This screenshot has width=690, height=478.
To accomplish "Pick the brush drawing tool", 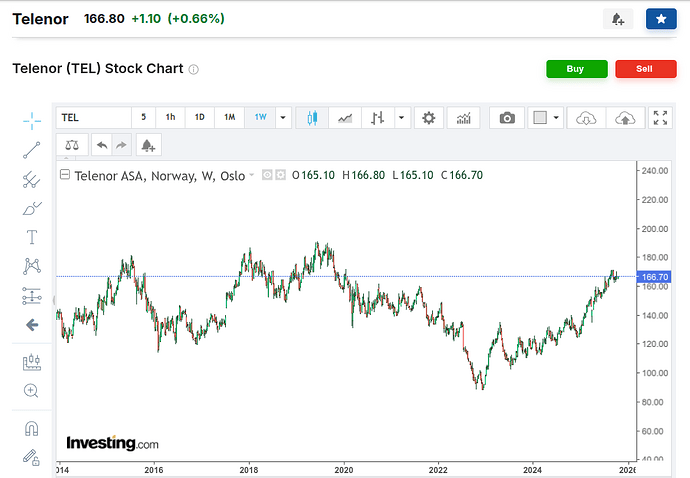I will tap(32, 209).
